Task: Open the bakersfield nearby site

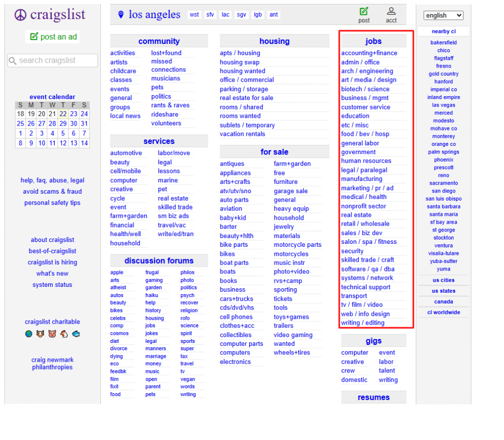Action: [x=443, y=42]
